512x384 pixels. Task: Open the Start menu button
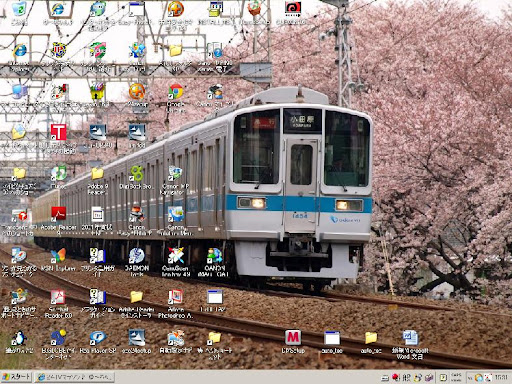[x=16, y=377]
